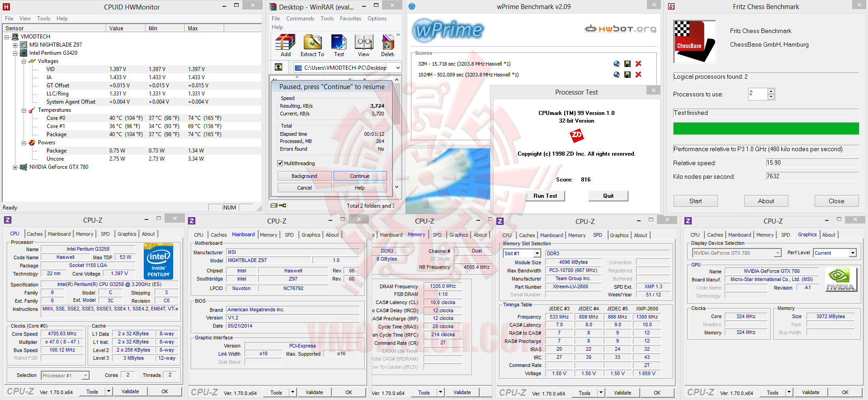Show more WinRAR toolbar buttons via the chevron
This screenshot has width=868, height=400.
398,35
